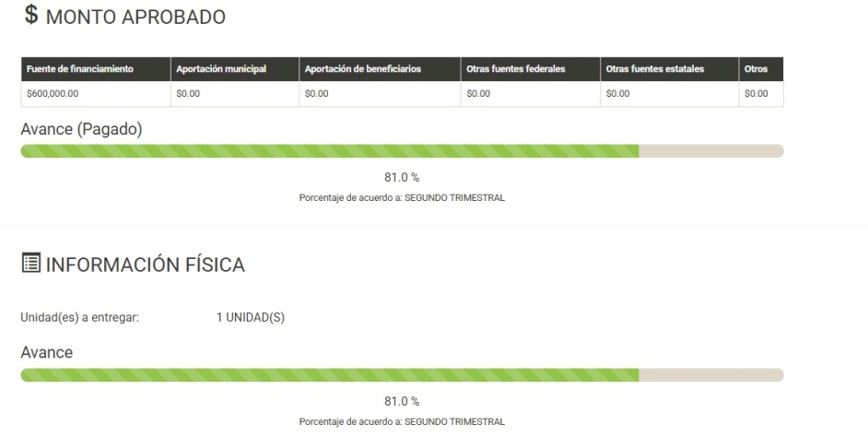
Task: Click the Aportación de beneficiarios header
Action: 380,69
